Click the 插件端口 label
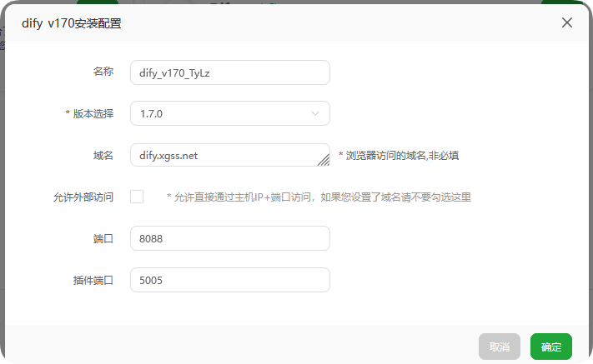The height and width of the screenshot is (364, 593). click(93, 280)
